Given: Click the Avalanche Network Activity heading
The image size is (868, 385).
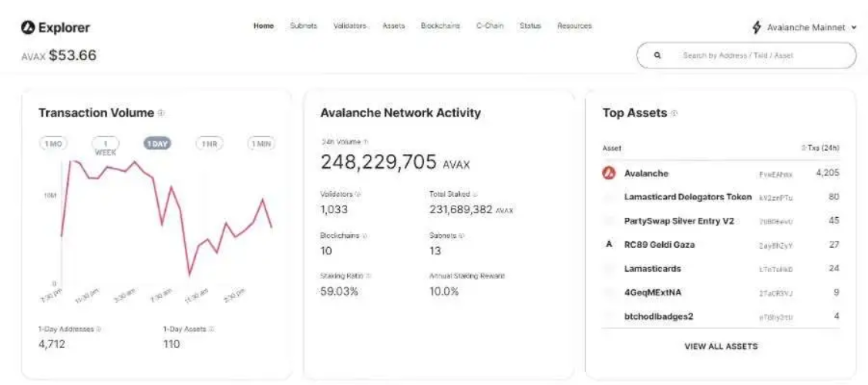Looking at the screenshot, I should click(x=401, y=113).
